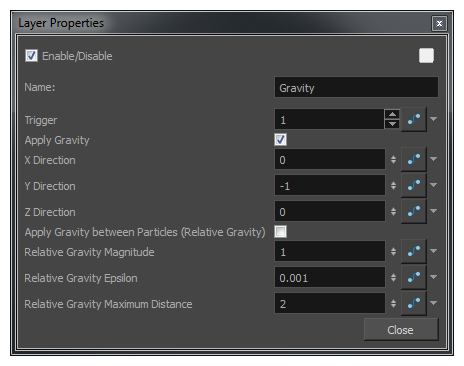
Task: Close the Layer Properties window
Action: click(x=439, y=23)
